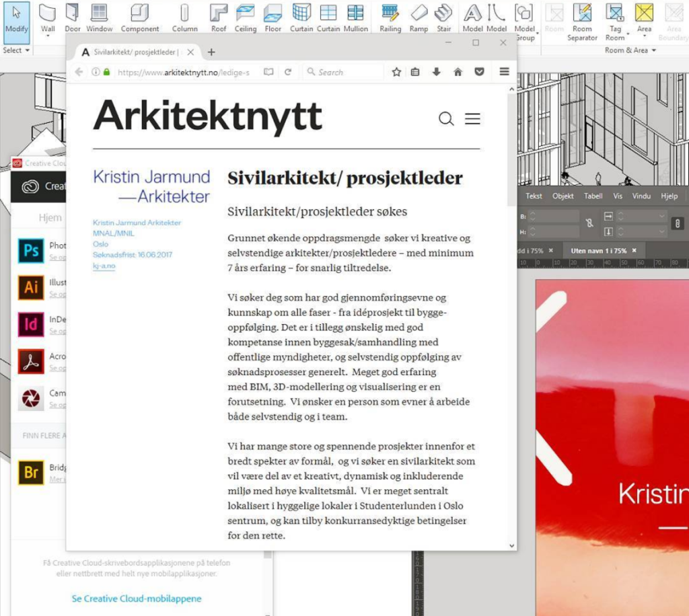Viewport: 689px width, 616px height.
Task: Select the Column tool in Revit
Action: (184, 18)
